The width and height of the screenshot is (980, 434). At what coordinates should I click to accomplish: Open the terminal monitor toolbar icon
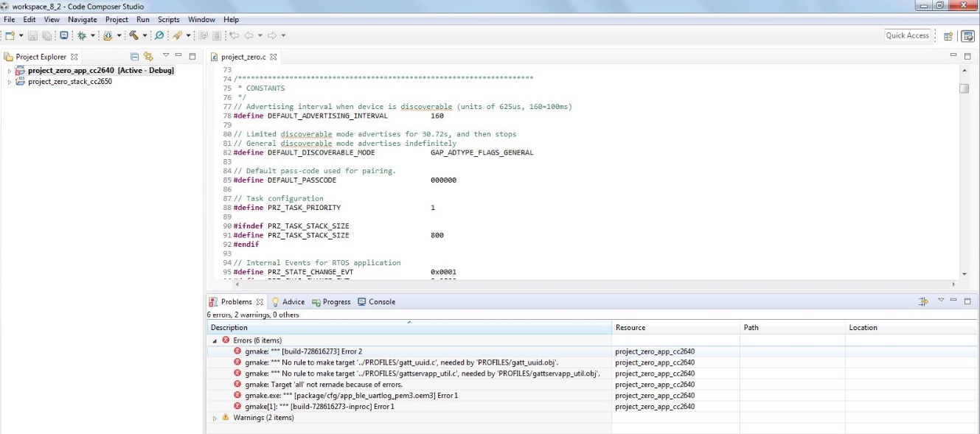point(64,35)
